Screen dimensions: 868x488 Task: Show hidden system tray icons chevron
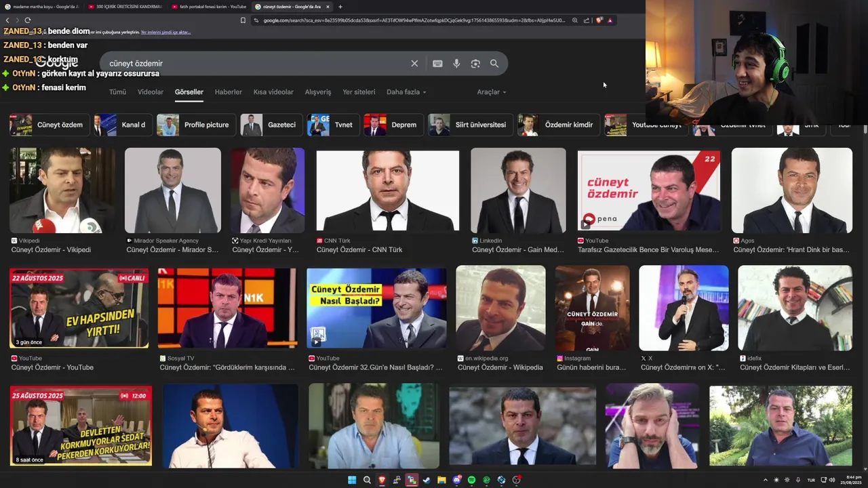(766, 480)
